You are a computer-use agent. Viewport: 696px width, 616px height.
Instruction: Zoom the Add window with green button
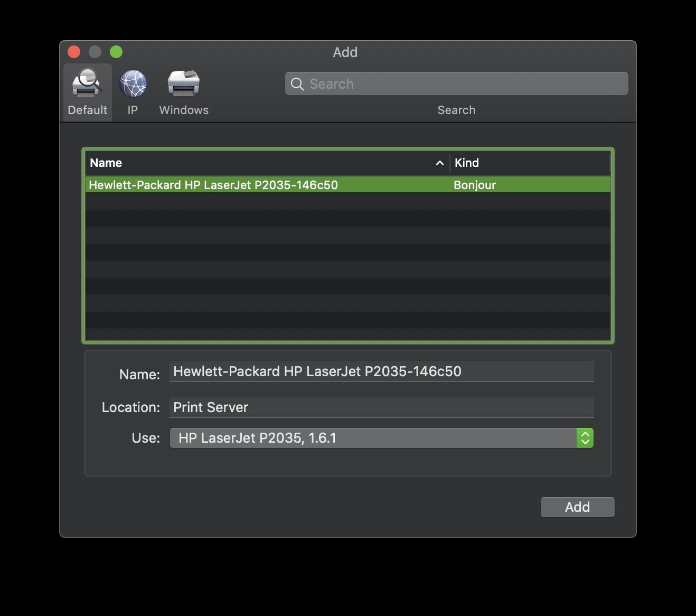pos(116,52)
